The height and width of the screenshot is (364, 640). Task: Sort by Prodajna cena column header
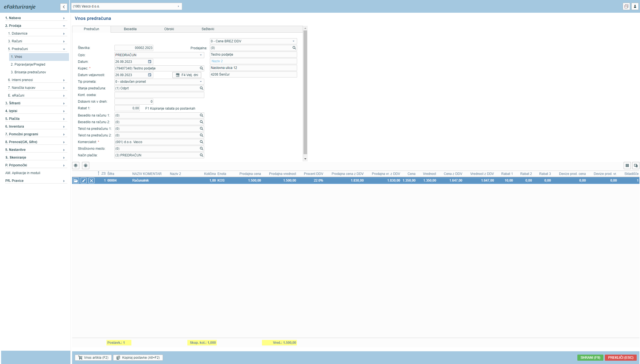pos(250,174)
